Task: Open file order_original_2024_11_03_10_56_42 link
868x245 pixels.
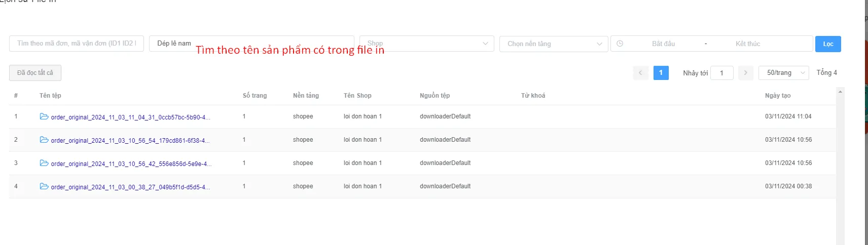Action: pyautogui.click(x=131, y=164)
